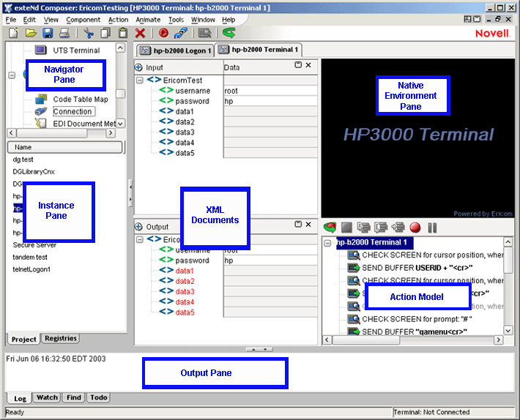
Task: Click the navigator scroll up arrow
Action: click(120, 48)
